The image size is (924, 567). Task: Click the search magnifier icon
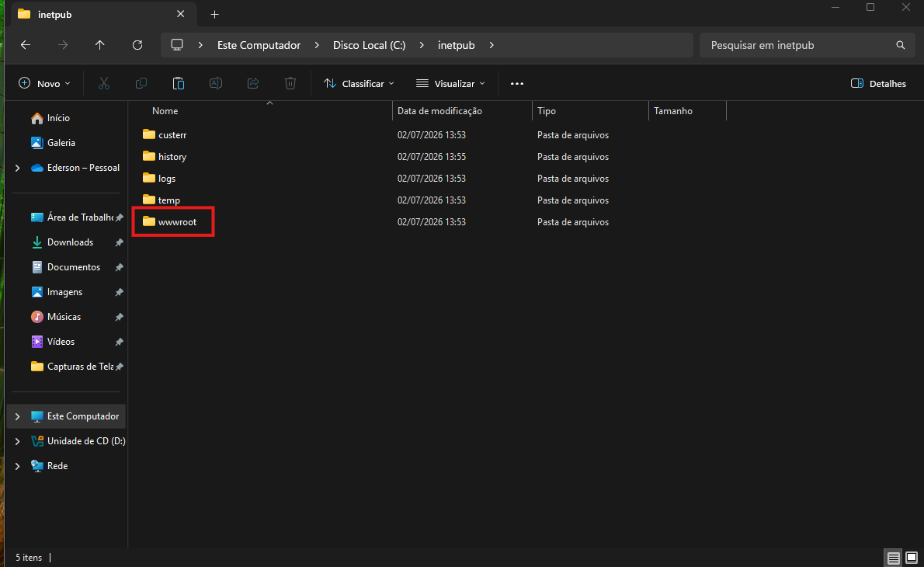(x=901, y=45)
